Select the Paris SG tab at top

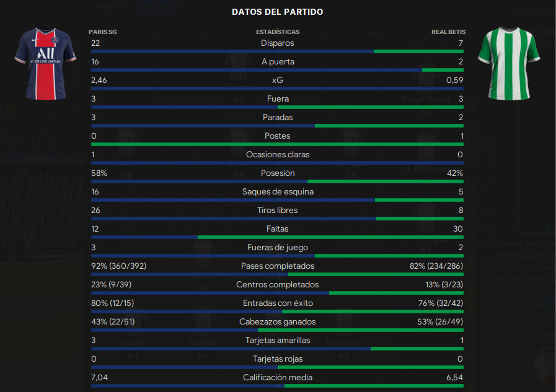[110, 6]
